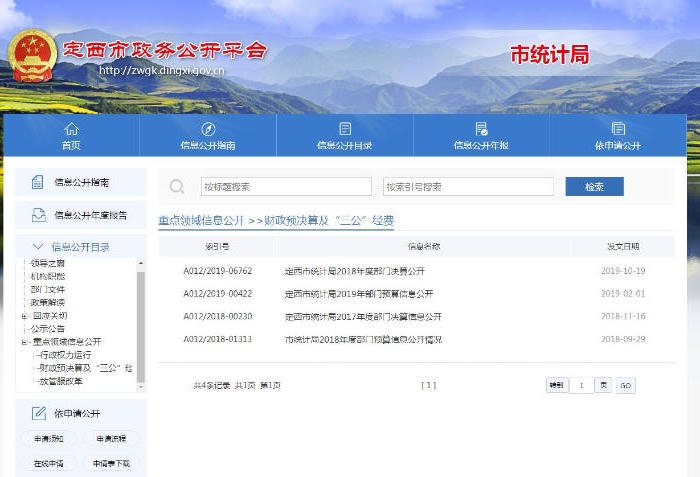700x477 pixels.
Task: Open 定西市统计局2018年度部门决算公开 link
Action: (x=355, y=271)
